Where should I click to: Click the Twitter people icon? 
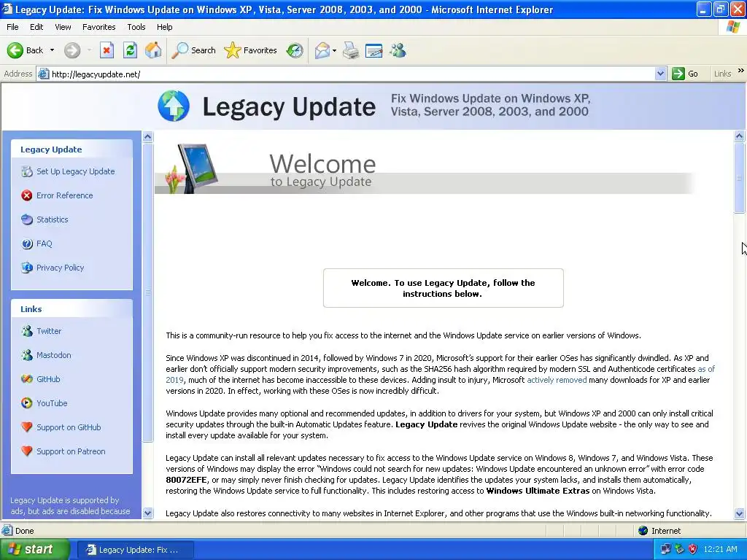[27, 331]
